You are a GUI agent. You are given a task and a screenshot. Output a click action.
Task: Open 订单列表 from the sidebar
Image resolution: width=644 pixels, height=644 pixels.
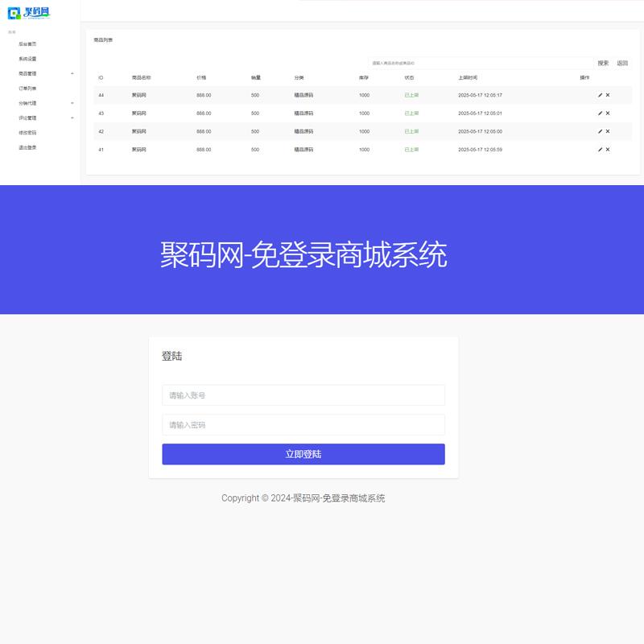pyautogui.click(x=27, y=88)
